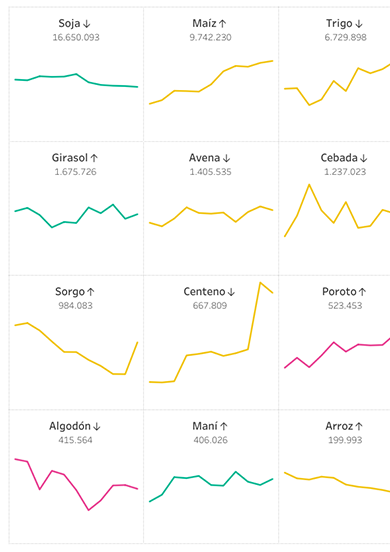
Task: Click the up arrow next to Poroto
Action: point(363,292)
